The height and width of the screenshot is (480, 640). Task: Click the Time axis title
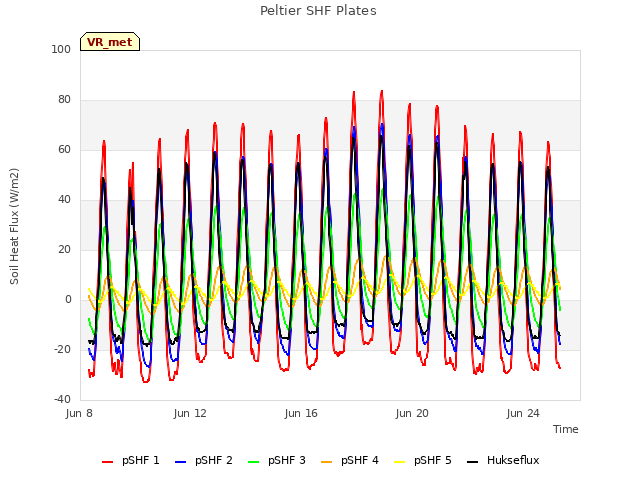[566, 429]
